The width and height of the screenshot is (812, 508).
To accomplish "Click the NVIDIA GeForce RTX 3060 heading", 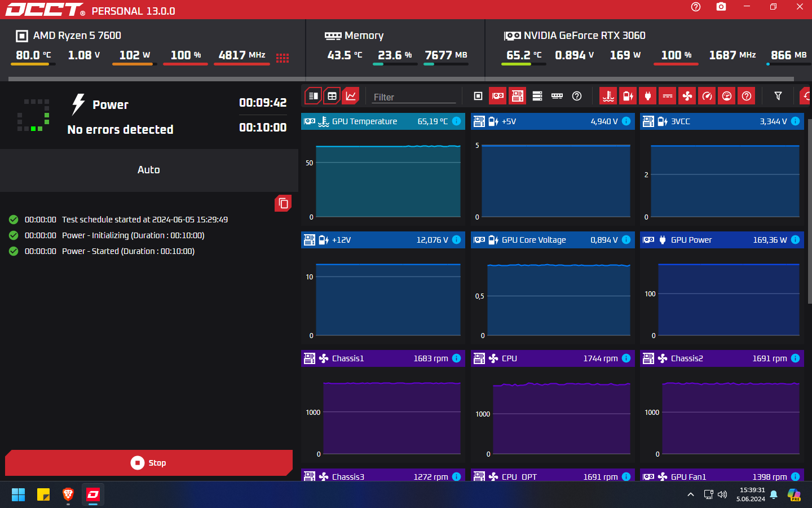I will pyautogui.click(x=584, y=36).
